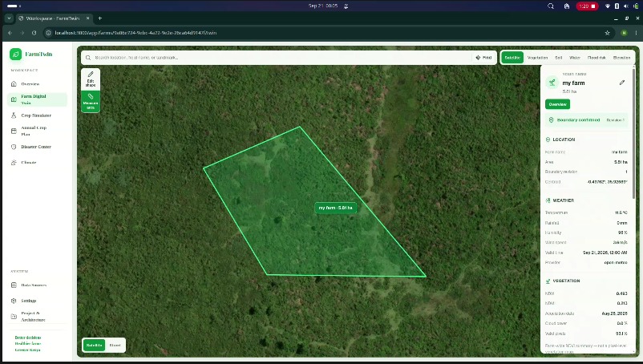Image resolution: width=643 pixels, height=364 pixels.
Task: Click the Overview button in farm panel
Action: tap(558, 104)
